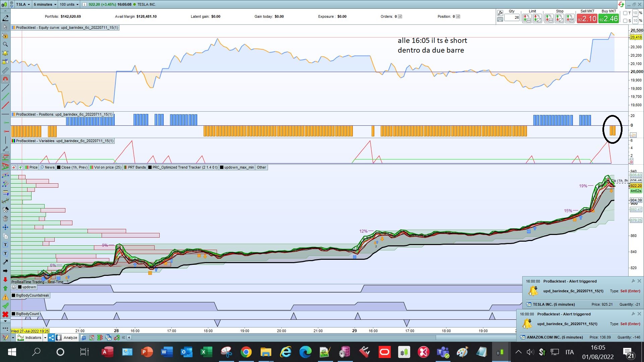Enable the S percent checkbox
The width and height of the screenshot is (644, 362).
click(x=625, y=21)
